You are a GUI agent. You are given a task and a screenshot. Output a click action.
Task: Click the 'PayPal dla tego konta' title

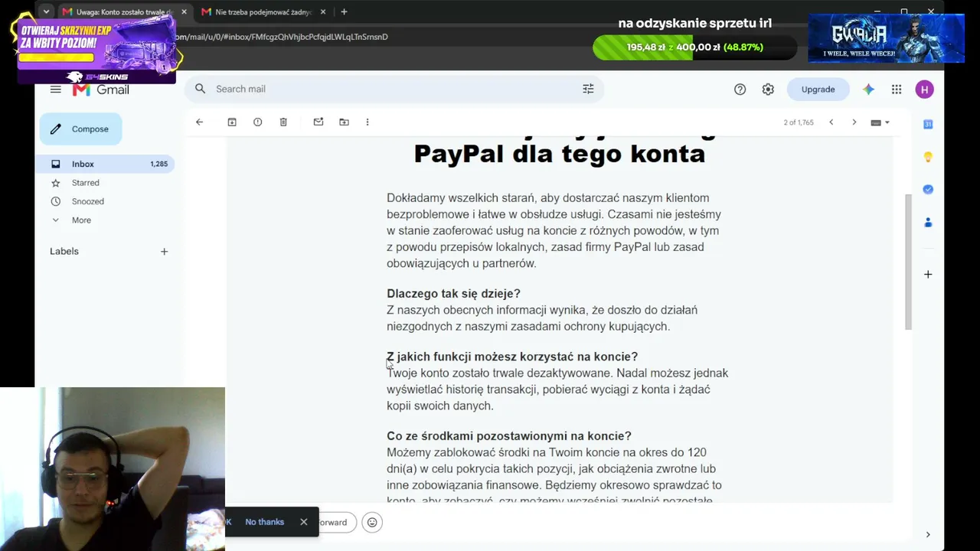[560, 153]
